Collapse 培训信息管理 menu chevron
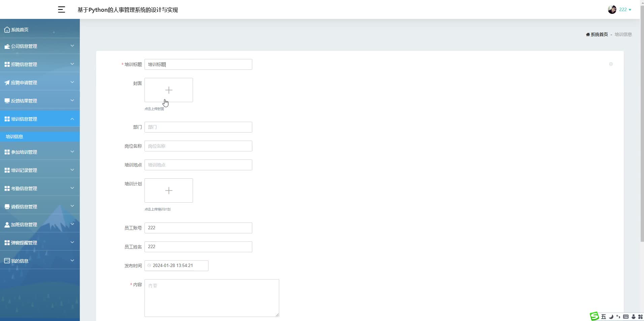 pos(72,119)
